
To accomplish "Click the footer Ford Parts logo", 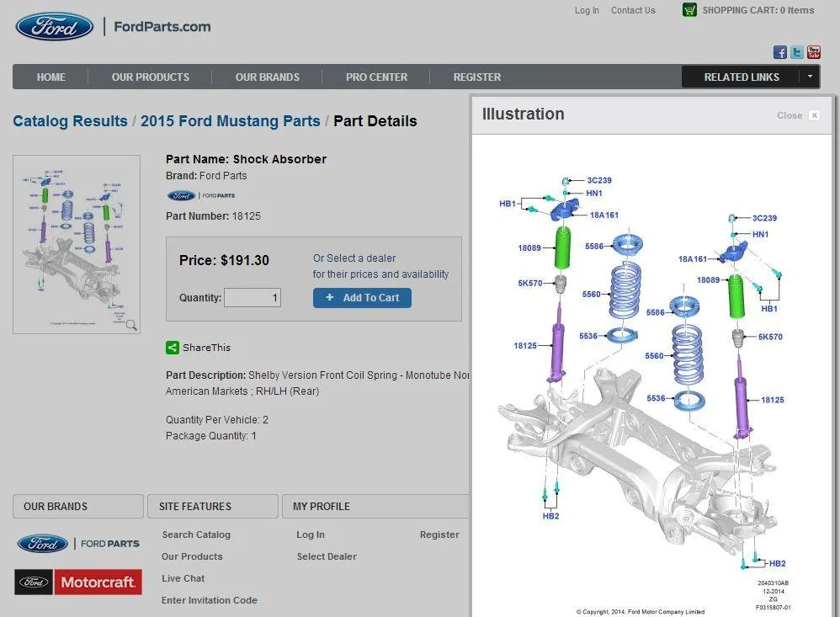I will coord(78,544).
